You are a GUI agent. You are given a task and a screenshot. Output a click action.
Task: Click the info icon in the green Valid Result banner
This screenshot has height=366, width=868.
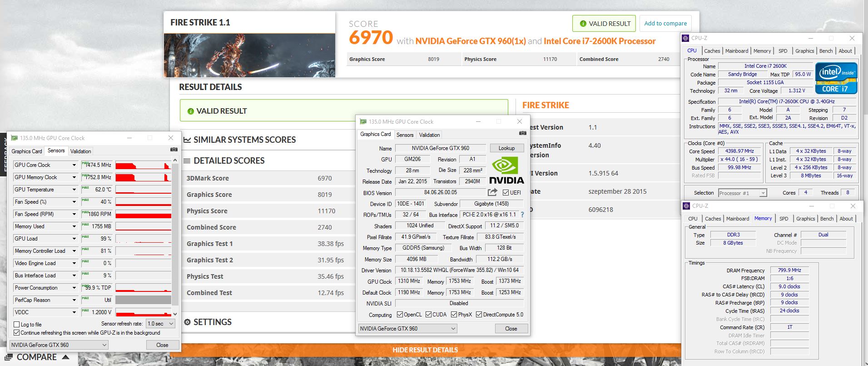click(x=191, y=111)
